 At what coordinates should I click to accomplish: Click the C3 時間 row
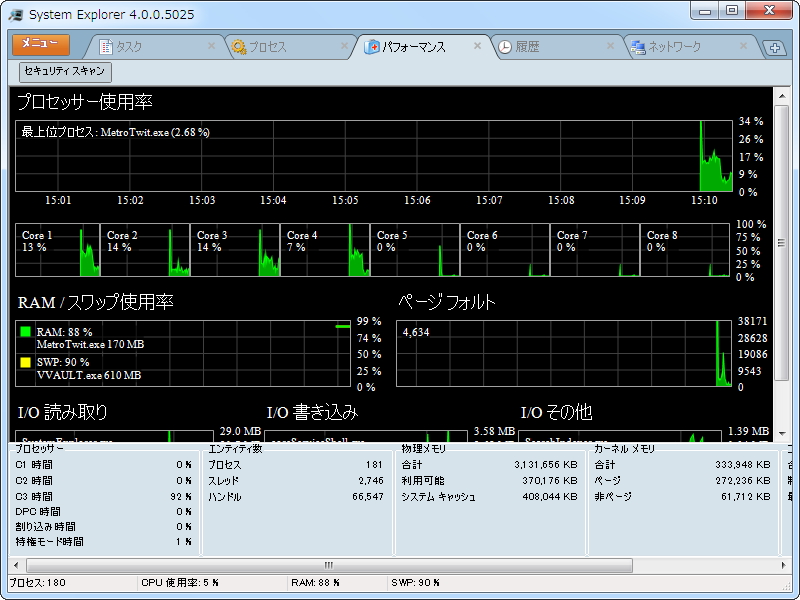(104, 496)
